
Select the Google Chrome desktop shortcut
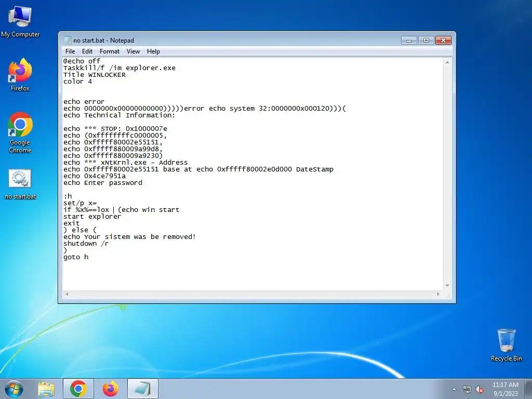click(20, 132)
